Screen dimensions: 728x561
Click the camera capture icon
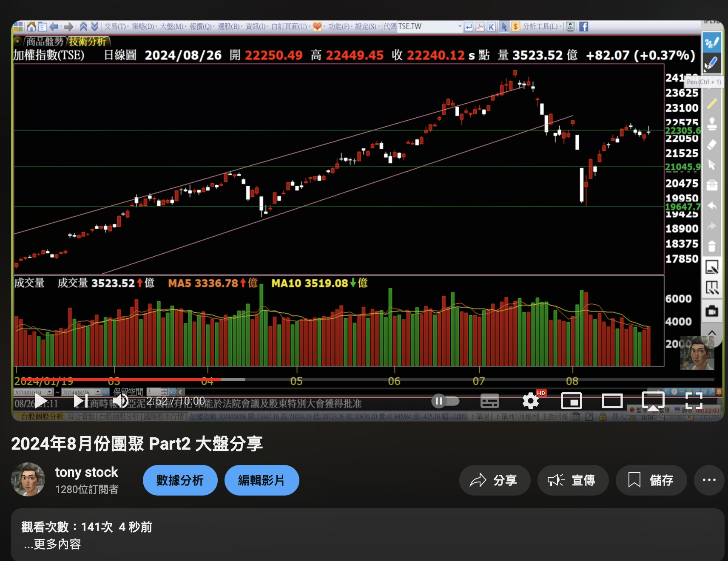[712, 310]
